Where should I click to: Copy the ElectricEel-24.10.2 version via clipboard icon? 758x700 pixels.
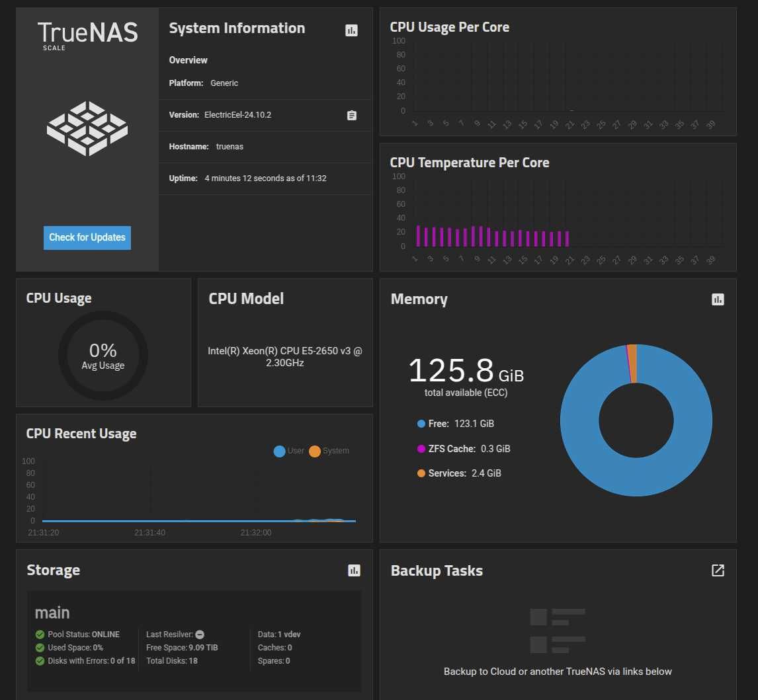352,116
